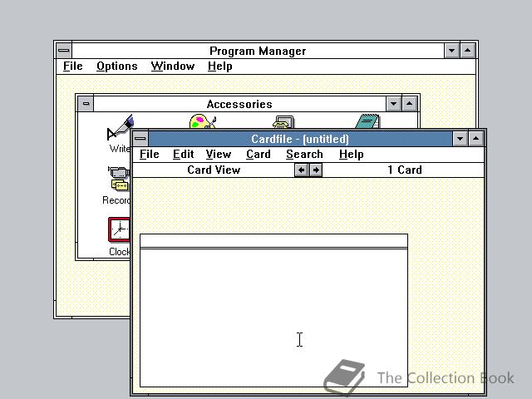Open Cardfile Search menu

(304, 154)
